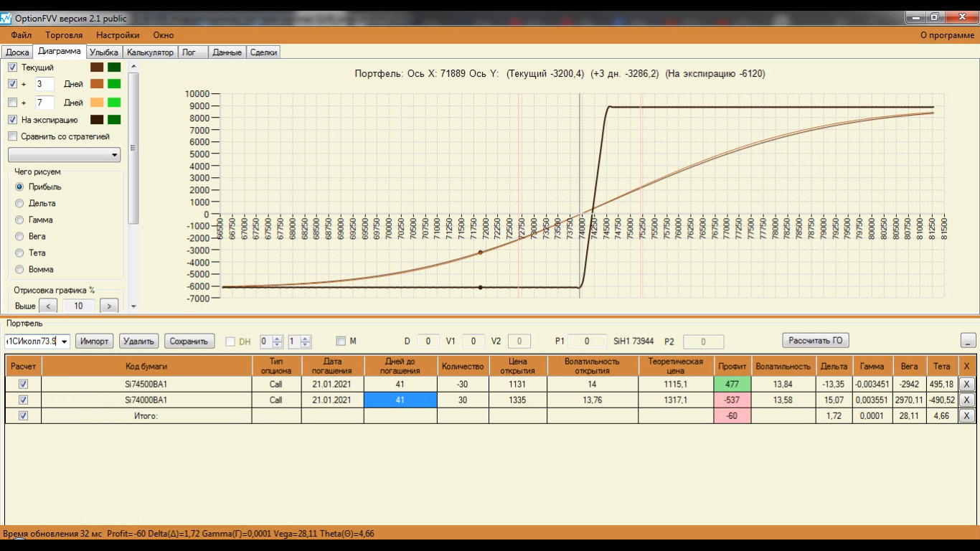Click the Импорт button
The width and height of the screenshot is (980, 551).
pos(94,342)
